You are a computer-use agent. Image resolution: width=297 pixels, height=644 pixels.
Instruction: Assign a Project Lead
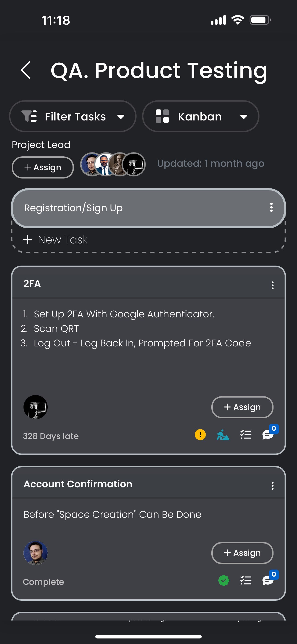point(43,167)
